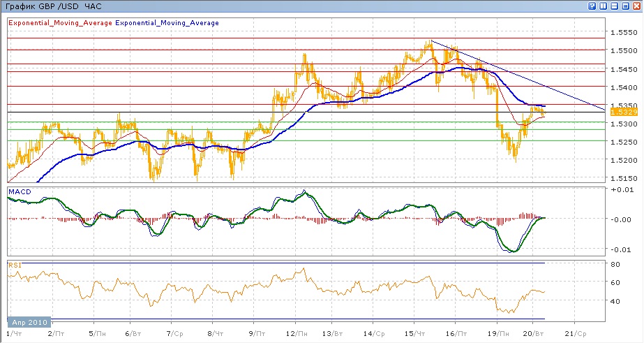Click the horizontal split layout icon

point(613,6)
